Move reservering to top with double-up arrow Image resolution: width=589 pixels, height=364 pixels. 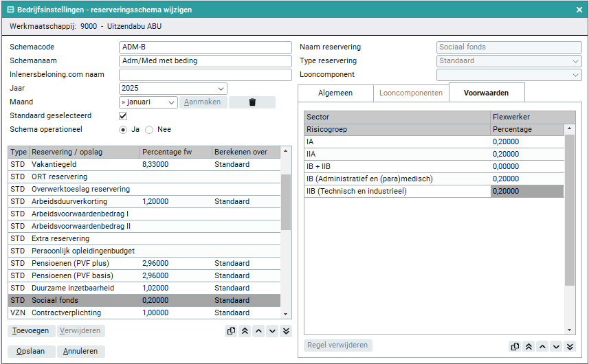(245, 331)
